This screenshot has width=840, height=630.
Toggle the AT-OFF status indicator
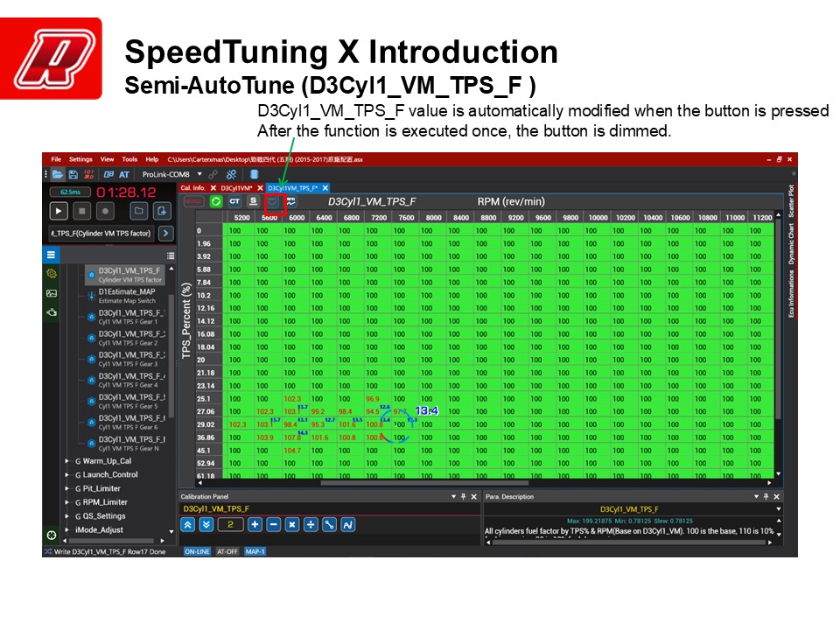click(x=226, y=552)
